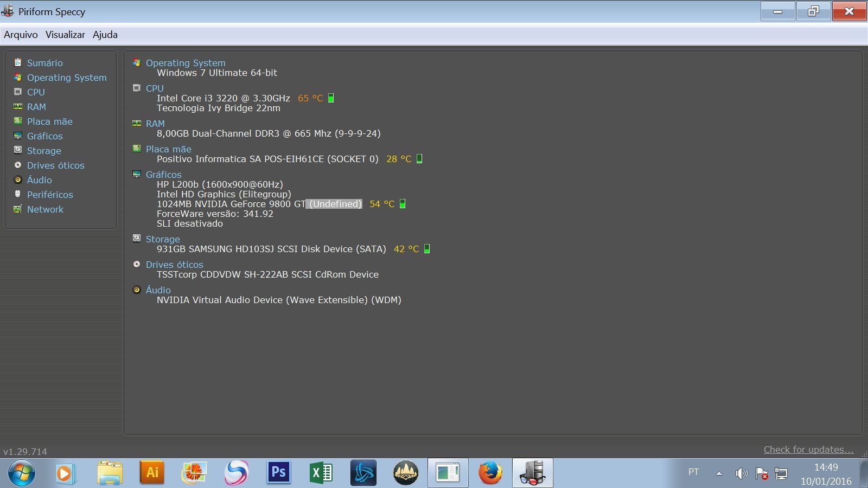Viewport: 868px width, 488px height.
Task: Click the Gráficos monitor icon in sidebar
Action: 18,136
